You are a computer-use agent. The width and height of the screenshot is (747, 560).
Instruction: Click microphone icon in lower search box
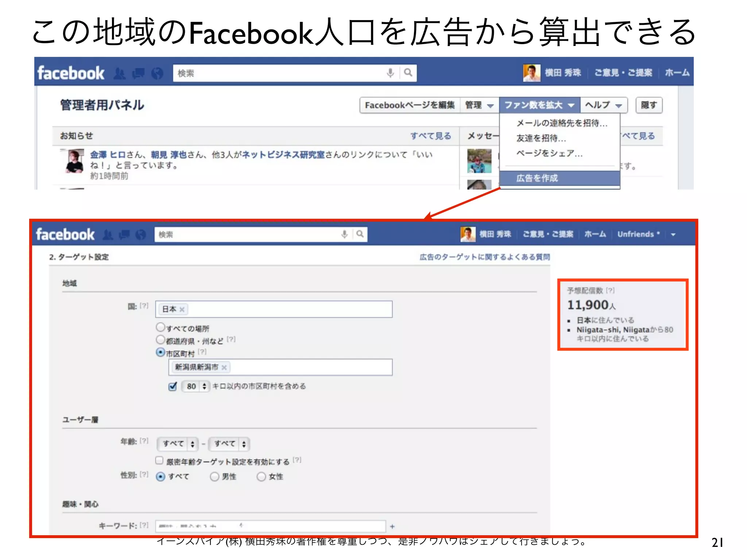(344, 234)
